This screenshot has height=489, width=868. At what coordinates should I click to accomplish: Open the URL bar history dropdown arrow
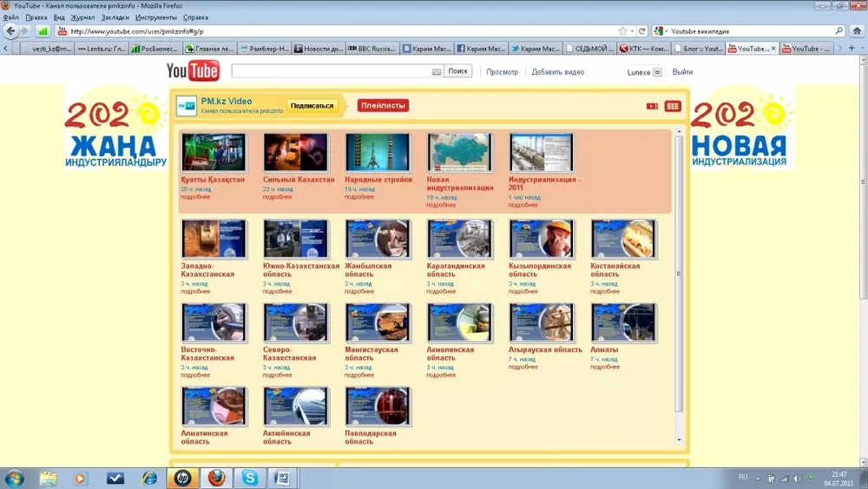(x=634, y=31)
